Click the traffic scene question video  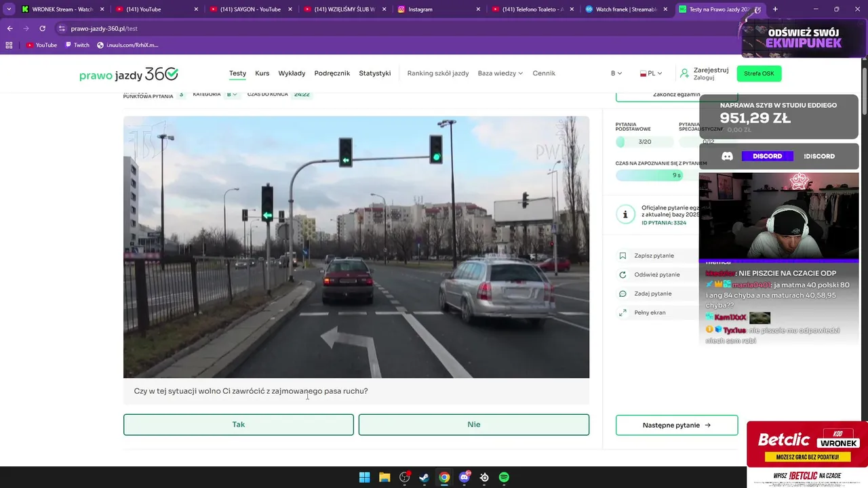356,247
